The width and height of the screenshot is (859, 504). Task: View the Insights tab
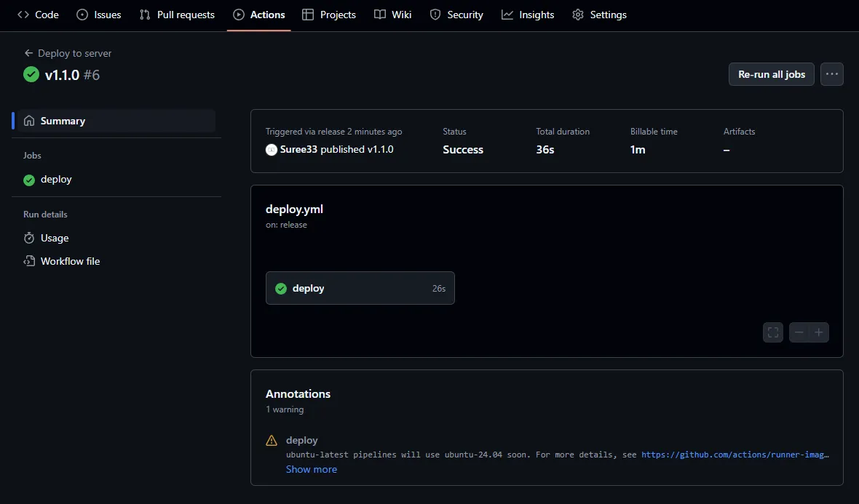(x=528, y=15)
